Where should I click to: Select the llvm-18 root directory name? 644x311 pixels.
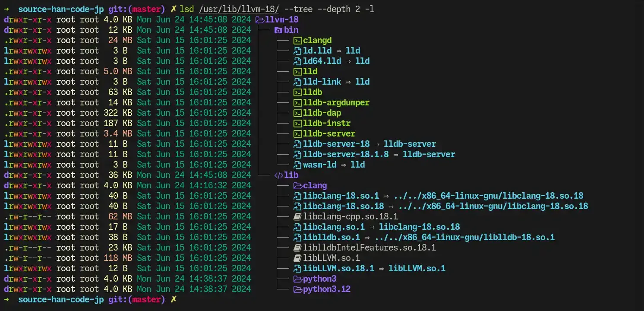click(281, 19)
